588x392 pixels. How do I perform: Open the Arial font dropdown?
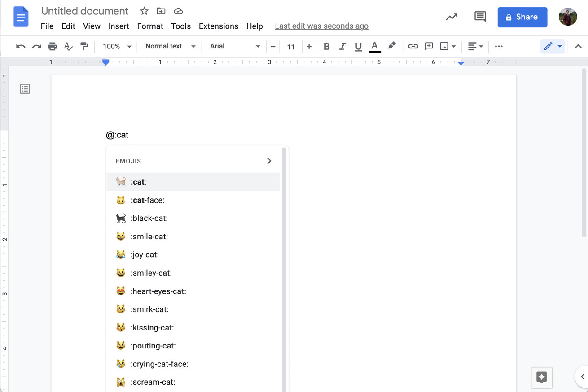(235, 46)
